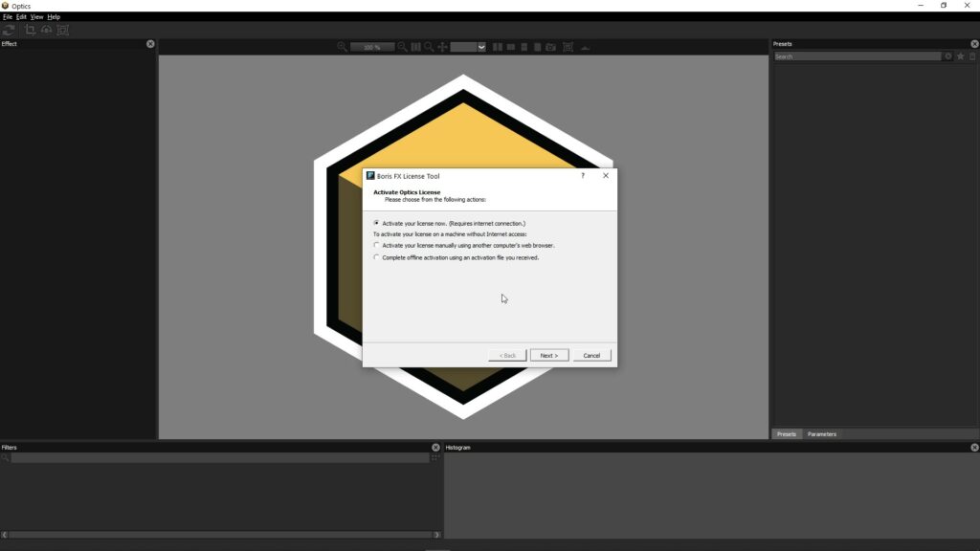Click the Filters search magnifier icon
This screenshot has width=980, height=551.
[x=5, y=458]
